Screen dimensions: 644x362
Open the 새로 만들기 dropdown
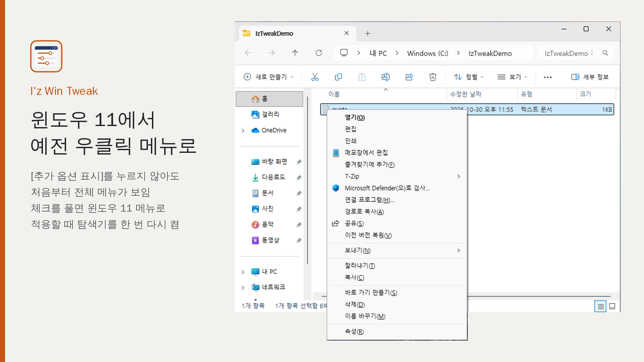268,77
